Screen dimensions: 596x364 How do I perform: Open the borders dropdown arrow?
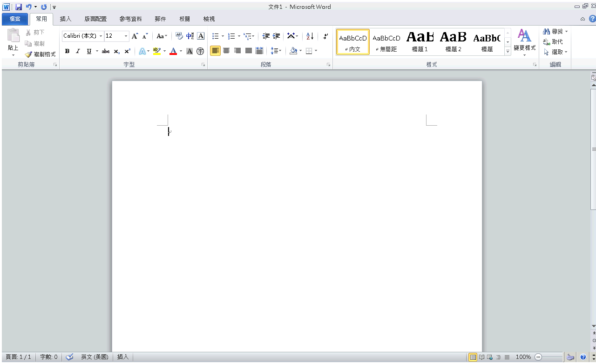[x=316, y=51]
